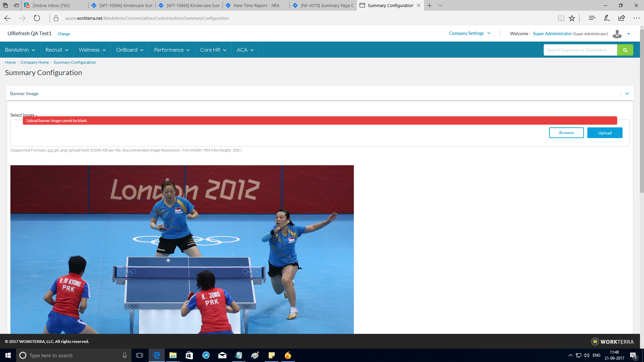Switch to NF-4370 Summary Page tab

[323, 5]
